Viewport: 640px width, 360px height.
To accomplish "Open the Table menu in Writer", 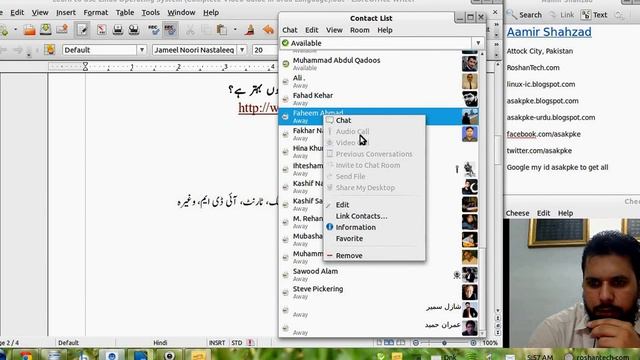I will (124, 13).
